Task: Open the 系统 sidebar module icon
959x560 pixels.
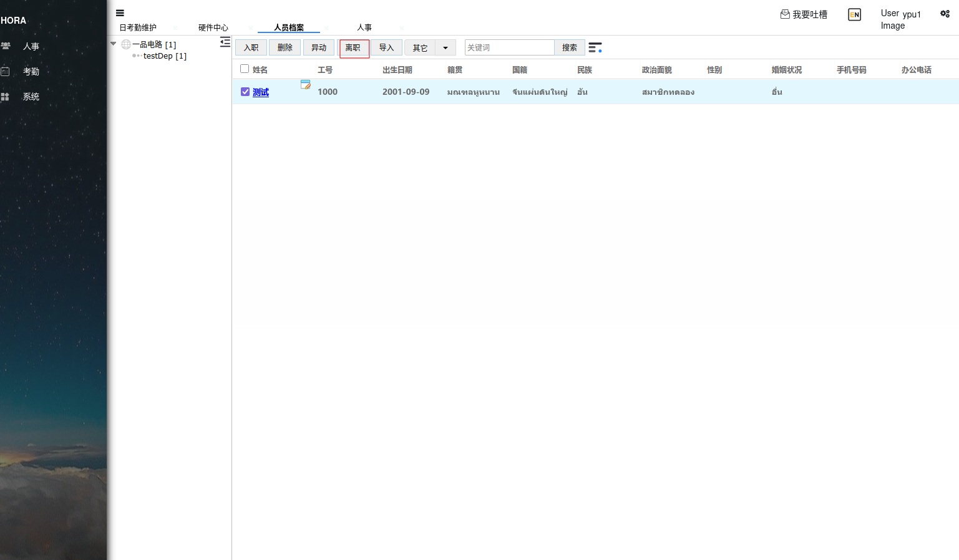Action: click(6, 97)
